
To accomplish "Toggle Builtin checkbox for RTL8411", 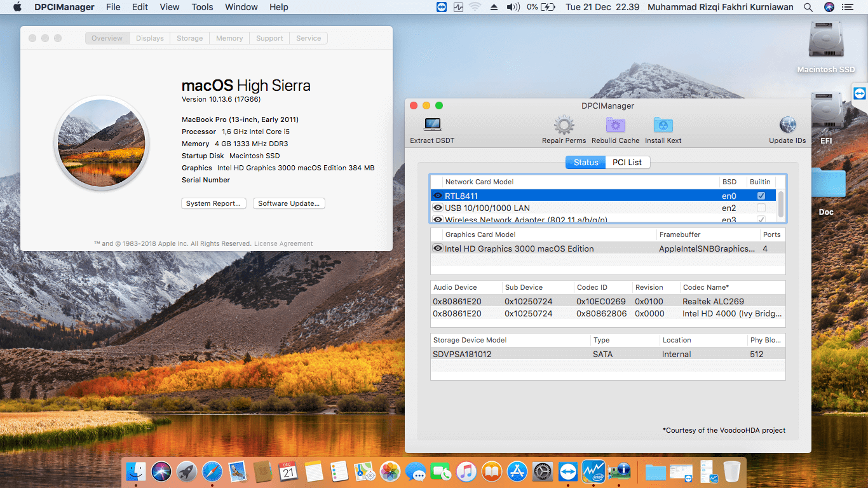I will pyautogui.click(x=761, y=196).
